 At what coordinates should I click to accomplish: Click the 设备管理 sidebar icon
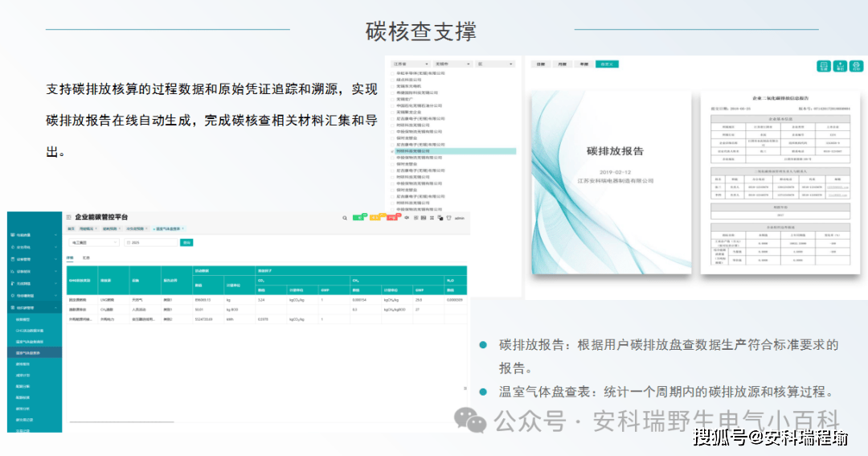(13, 259)
